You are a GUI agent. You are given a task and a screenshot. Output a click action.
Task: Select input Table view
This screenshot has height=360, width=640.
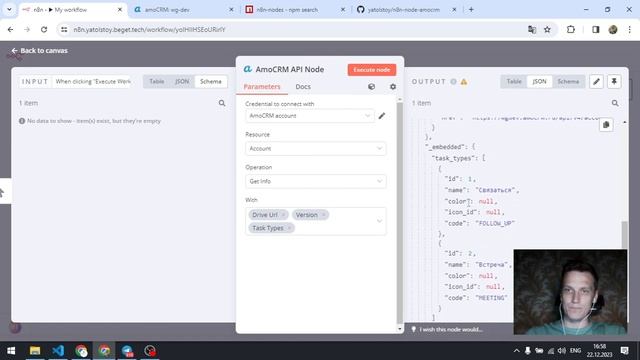(156, 82)
